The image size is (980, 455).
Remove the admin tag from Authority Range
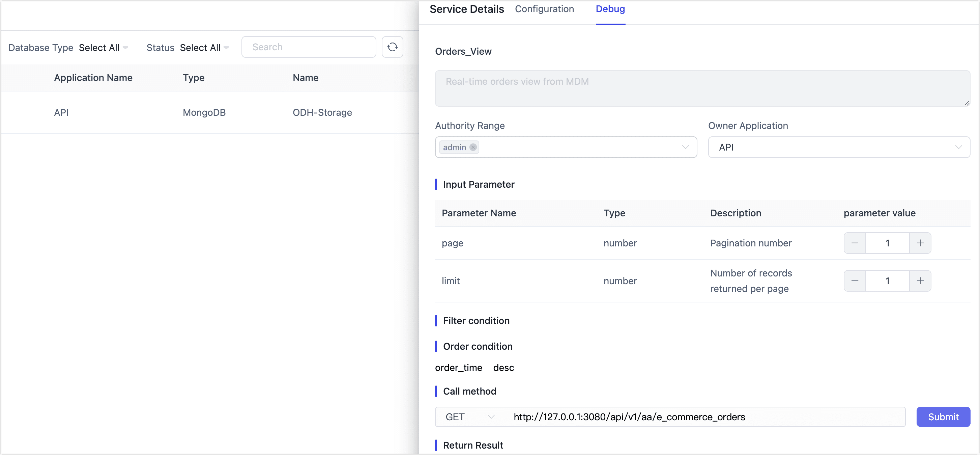[x=472, y=147]
